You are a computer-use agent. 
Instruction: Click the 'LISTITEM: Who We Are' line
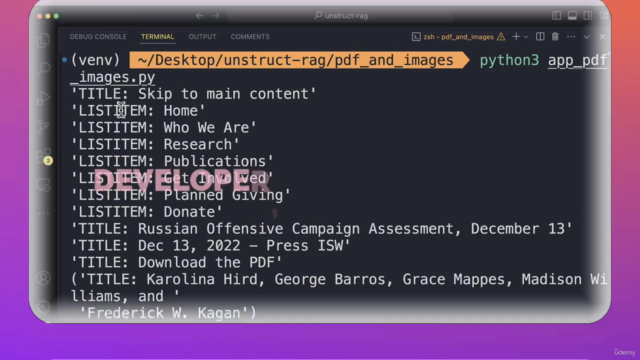coord(164,128)
